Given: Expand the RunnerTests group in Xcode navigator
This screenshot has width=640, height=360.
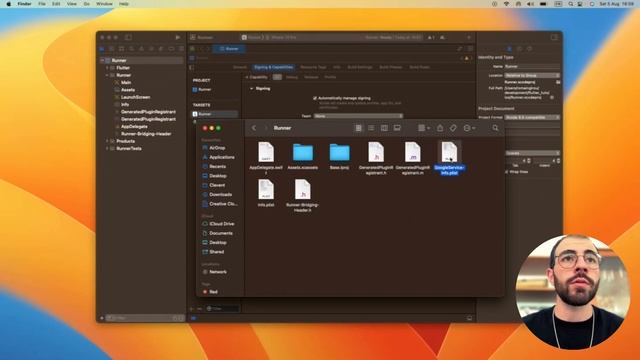Looking at the screenshot, I should [x=107, y=149].
